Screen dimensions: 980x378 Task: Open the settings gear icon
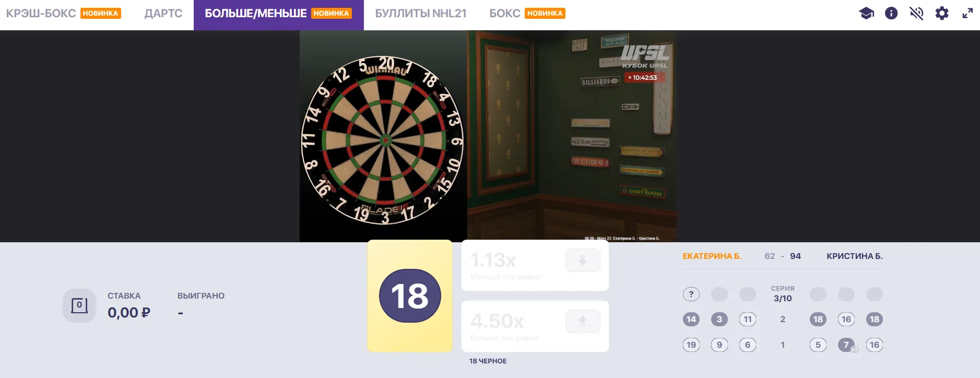[942, 14]
